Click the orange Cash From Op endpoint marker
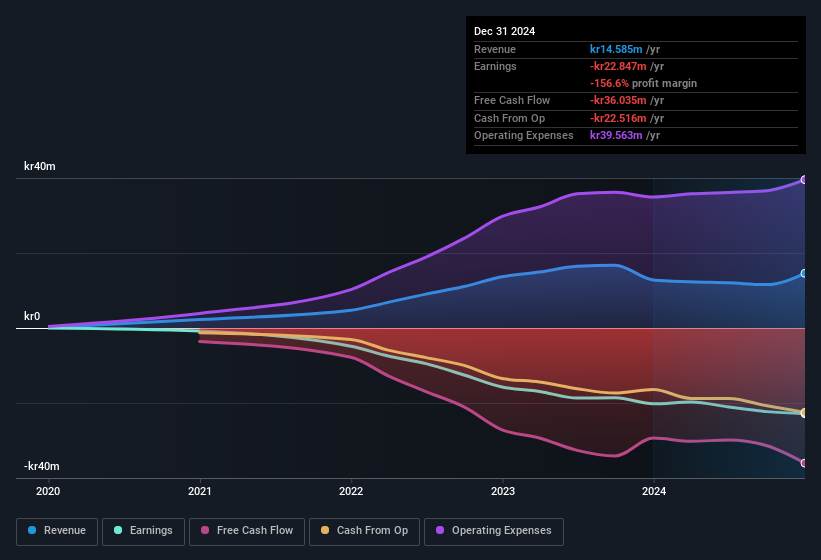The width and height of the screenshot is (821, 560). (x=804, y=412)
